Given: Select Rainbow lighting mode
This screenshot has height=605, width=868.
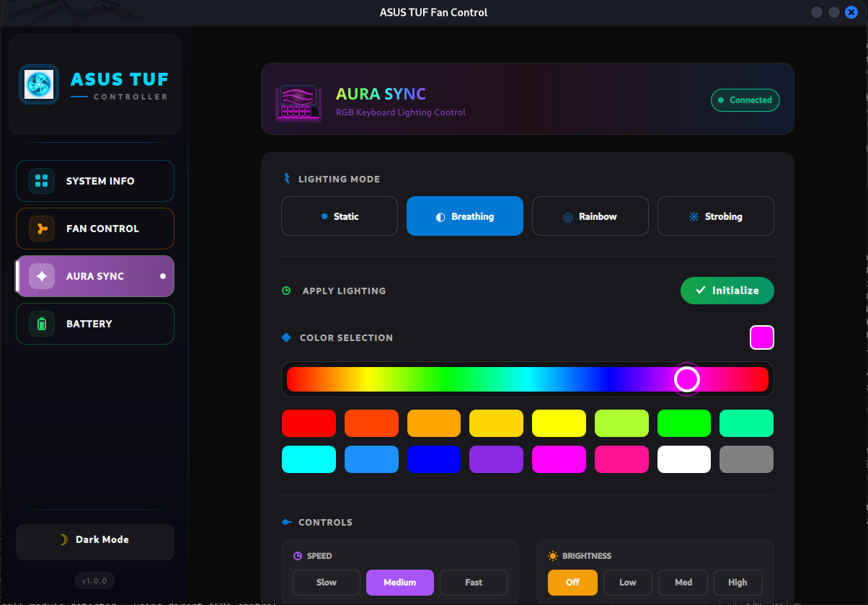Looking at the screenshot, I should pyautogui.click(x=590, y=216).
